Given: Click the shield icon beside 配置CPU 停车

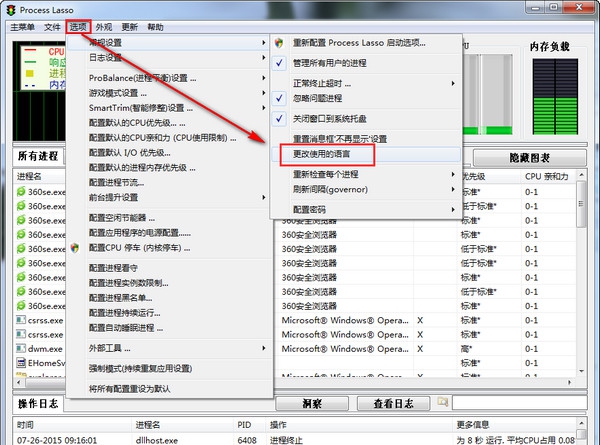Looking at the screenshot, I should click(75, 248).
